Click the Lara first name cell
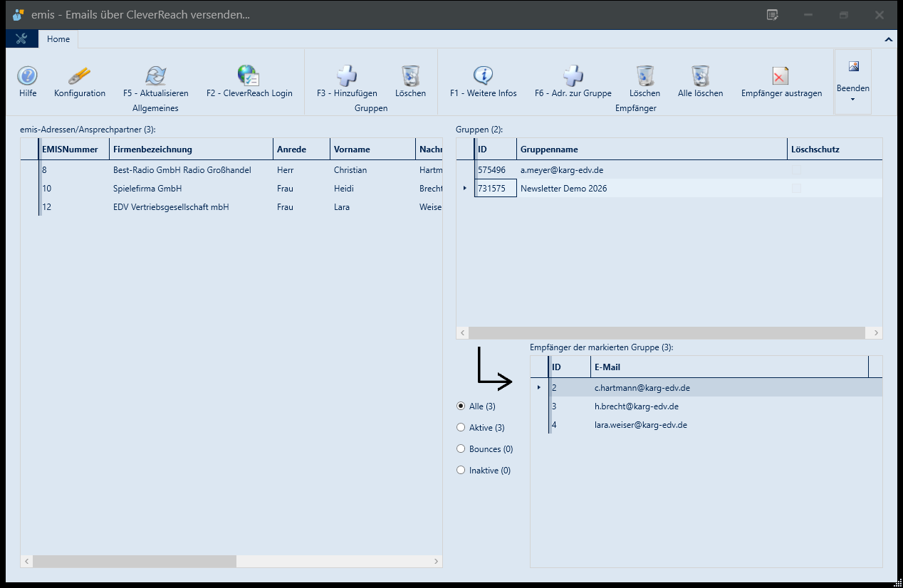Screen dimensions: 903x588 [372, 207]
